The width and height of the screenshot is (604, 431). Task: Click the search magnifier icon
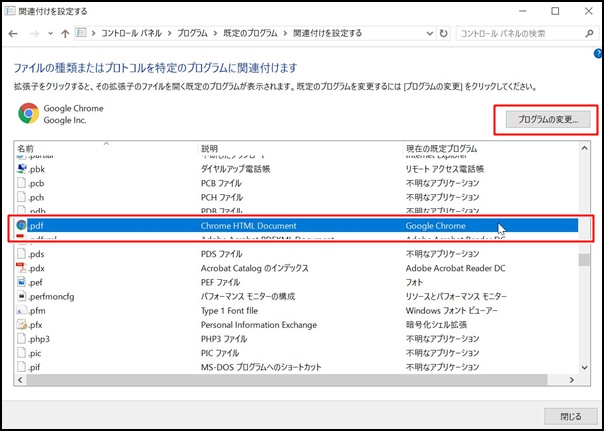pos(589,34)
